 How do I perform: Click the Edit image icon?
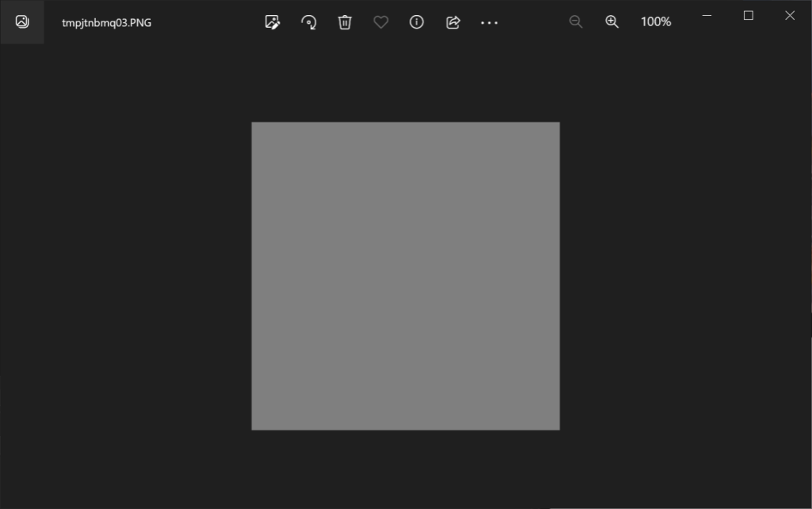[272, 22]
